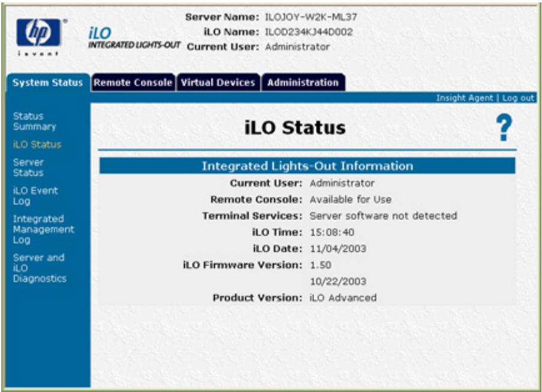Open the Insight Agent link

click(464, 98)
